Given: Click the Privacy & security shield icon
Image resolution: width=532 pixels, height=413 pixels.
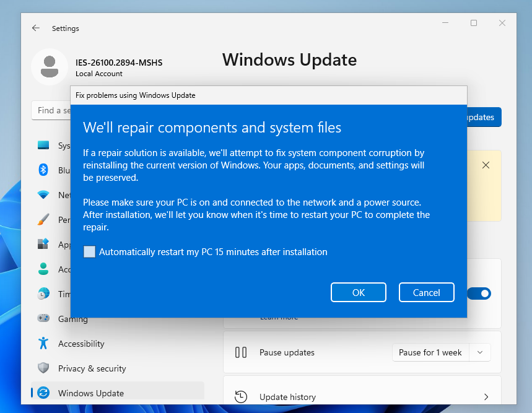Looking at the screenshot, I should [x=43, y=368].
